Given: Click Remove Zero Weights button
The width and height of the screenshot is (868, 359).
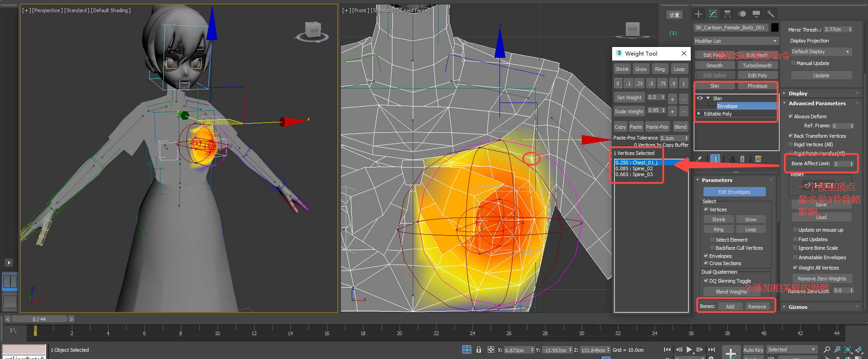Looking at the screenshot, I should pos(821,279).
